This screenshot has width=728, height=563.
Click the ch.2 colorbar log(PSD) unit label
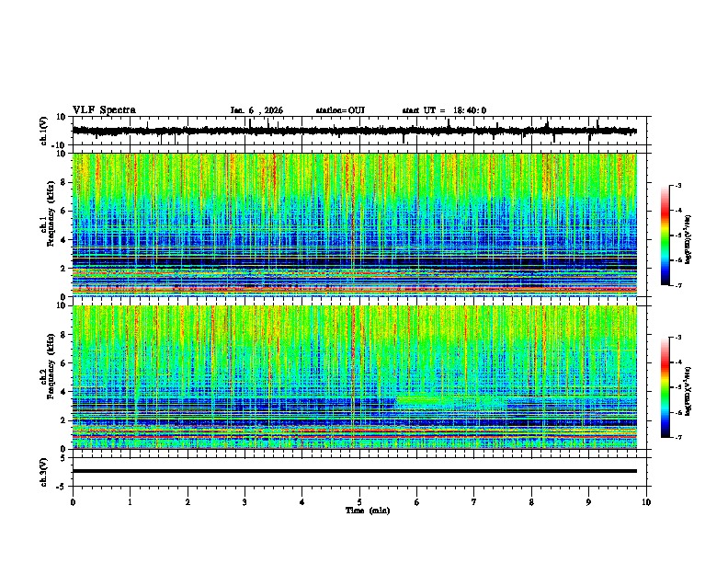[x=688, y=390]
